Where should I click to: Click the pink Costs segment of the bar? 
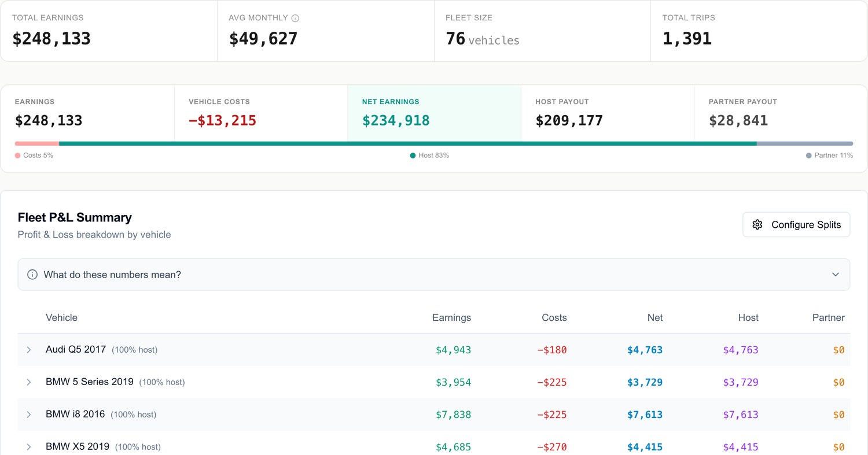pos(37,143)
